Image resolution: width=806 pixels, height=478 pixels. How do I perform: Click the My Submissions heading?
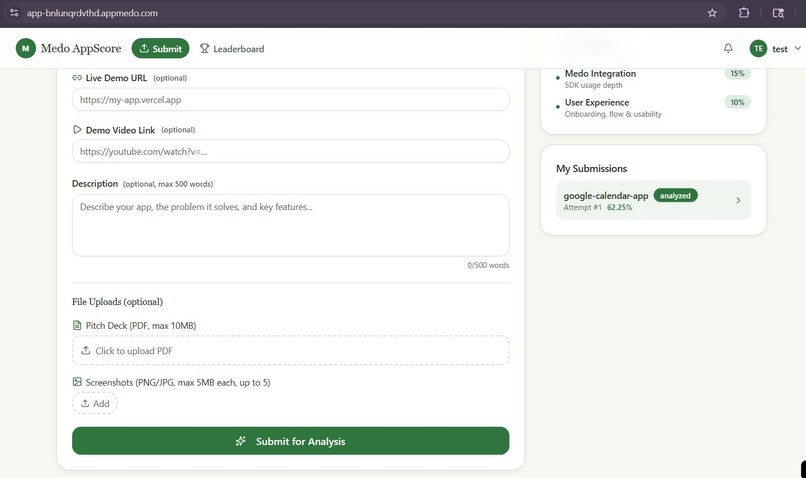click(x=591, y=169)
